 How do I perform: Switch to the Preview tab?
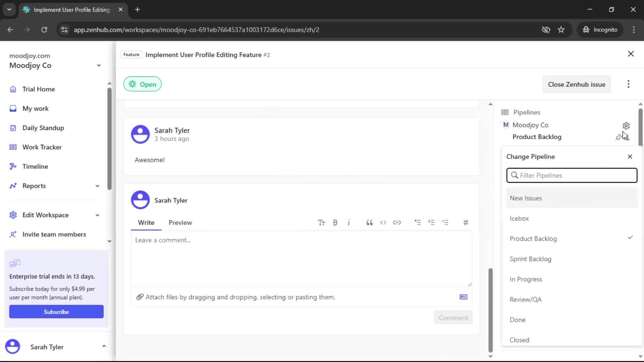[x=180, y=222]
